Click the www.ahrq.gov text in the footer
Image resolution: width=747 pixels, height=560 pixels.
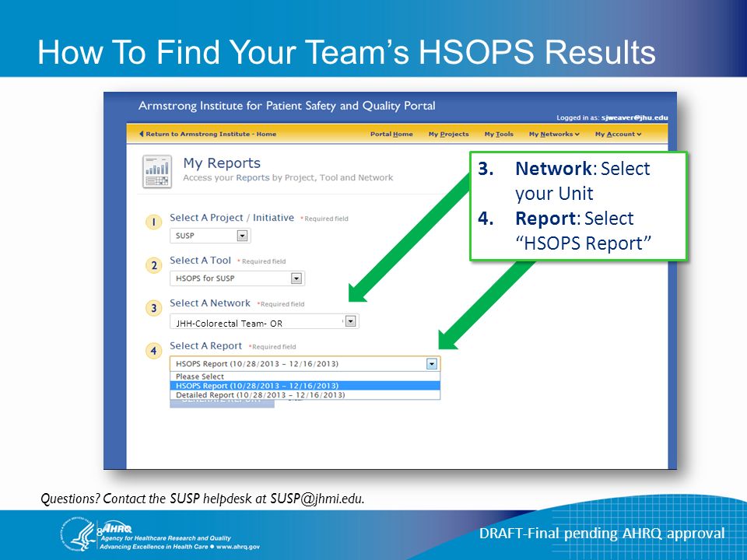point(238,547)
